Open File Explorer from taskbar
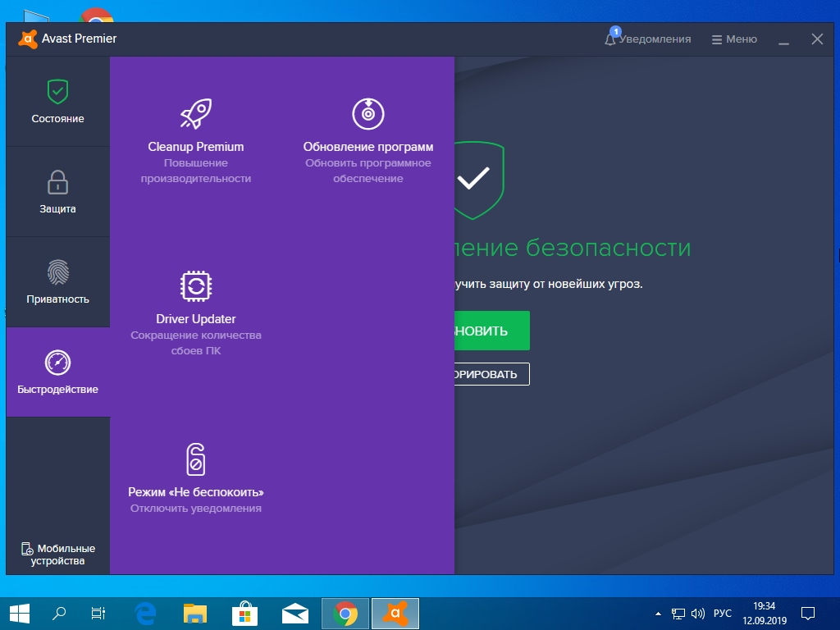Image resolution: width=840 pixels, height=630 pixels. pos(195,614)
